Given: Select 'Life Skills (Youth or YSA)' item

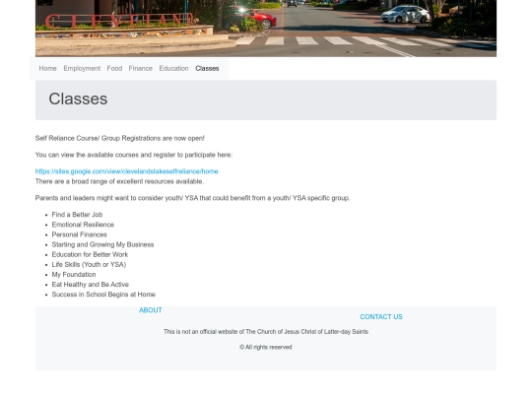Looking at the screenshot, I should 89,265.
